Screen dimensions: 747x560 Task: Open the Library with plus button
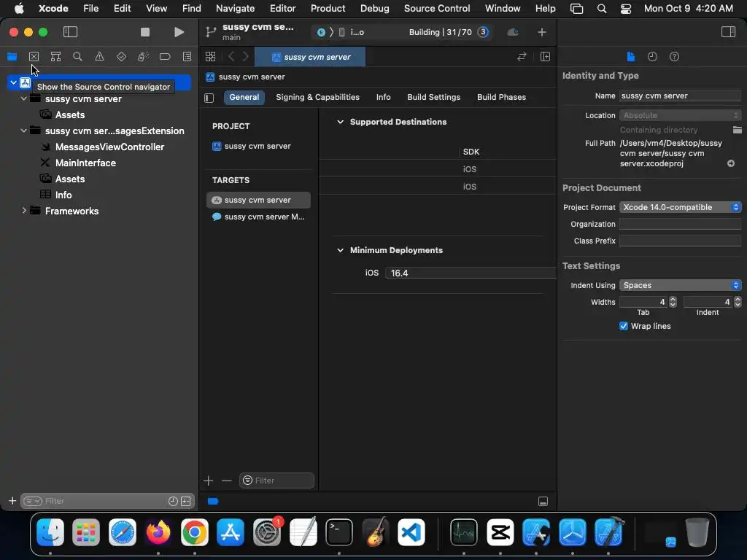tap(542, 32)
